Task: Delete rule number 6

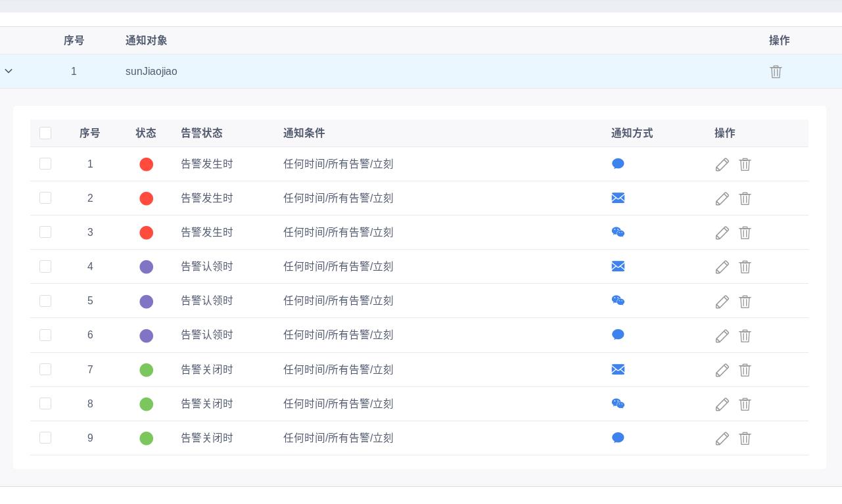Action: tap(745, 336)
